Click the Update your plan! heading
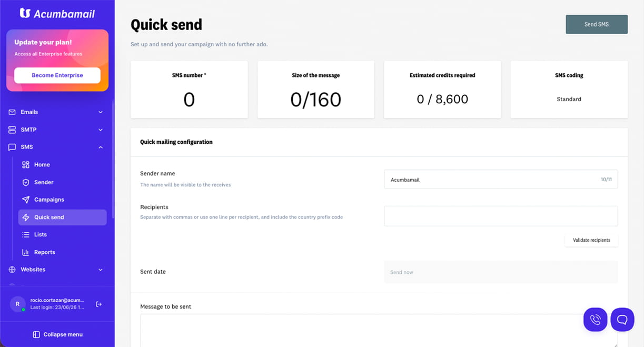 (43, 43)
